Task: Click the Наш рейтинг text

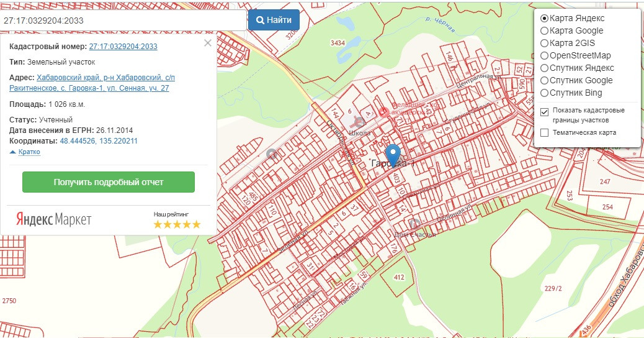Action: tap(171, 214)
